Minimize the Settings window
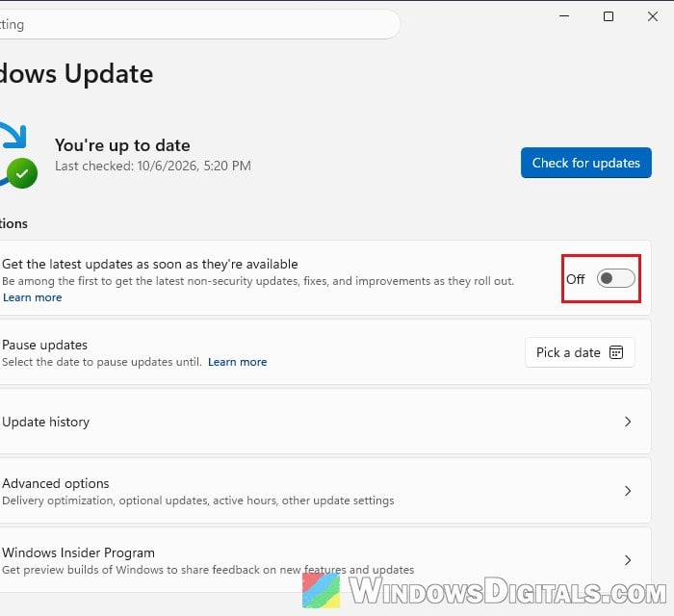The image size is (674, 616). [564, 16]
